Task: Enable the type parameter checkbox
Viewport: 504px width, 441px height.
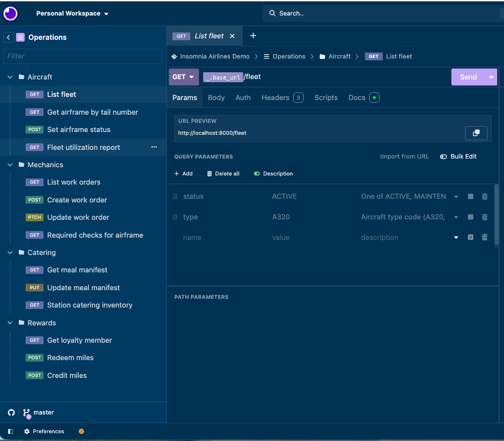Action: [471, 217]
